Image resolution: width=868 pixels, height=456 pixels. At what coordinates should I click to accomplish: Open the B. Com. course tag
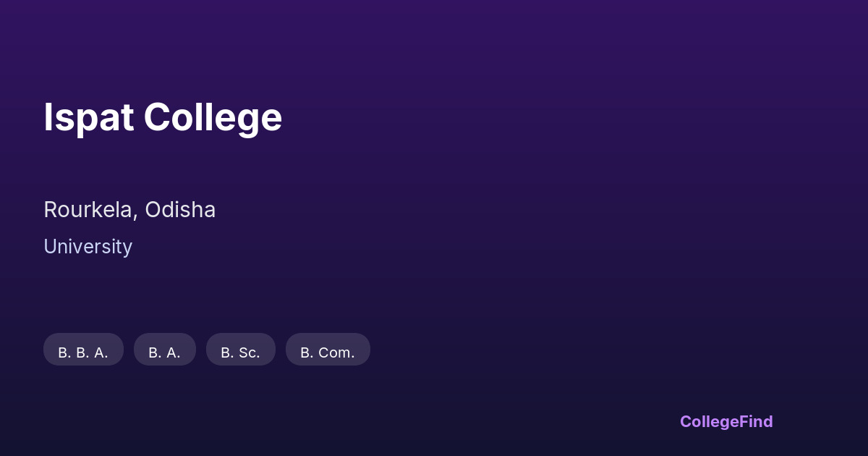coord(328,352)
